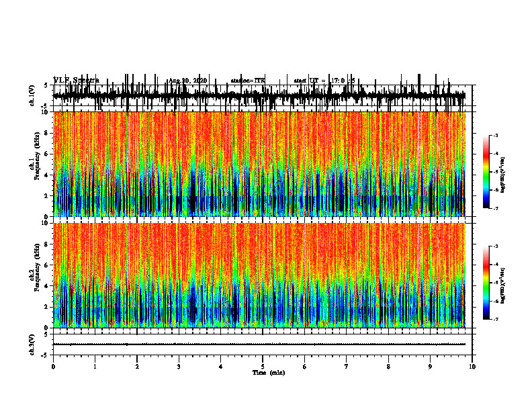Click the "-5" value on ch.1 color bar

point(495,172)
